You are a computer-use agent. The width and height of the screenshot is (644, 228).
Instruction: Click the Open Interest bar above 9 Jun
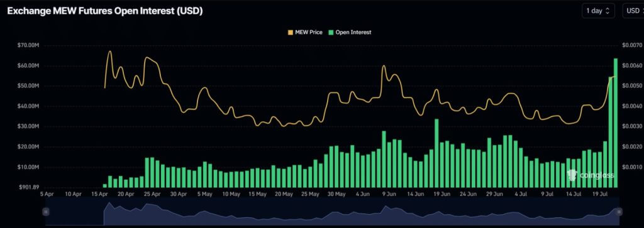(384, 160)
